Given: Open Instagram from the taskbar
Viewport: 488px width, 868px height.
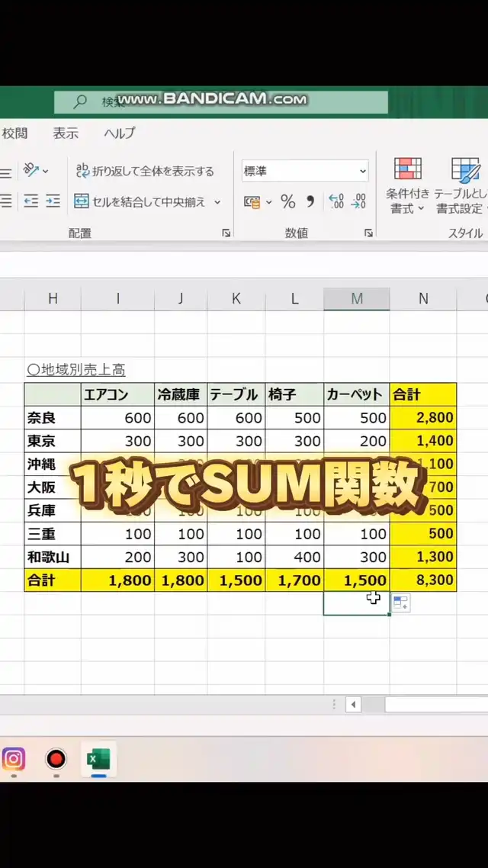Looking at the screenshot, I should 13,759.
